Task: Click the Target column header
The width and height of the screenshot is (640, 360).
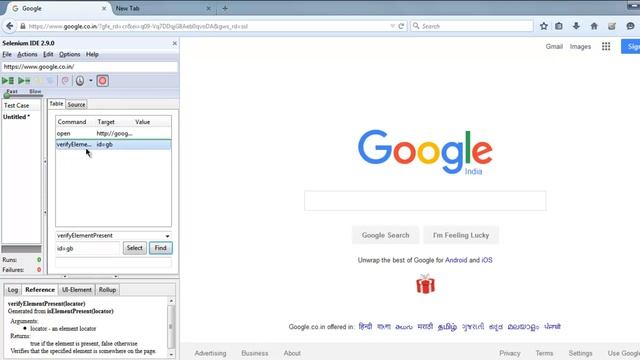Action: click(106, 122)
